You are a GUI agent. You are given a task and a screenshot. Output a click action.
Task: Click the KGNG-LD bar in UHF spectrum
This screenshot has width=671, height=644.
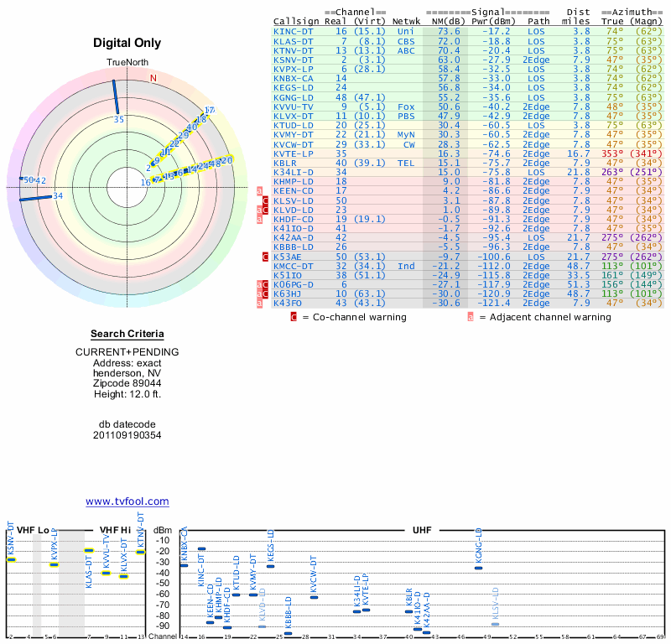click(x=478, y=568)
